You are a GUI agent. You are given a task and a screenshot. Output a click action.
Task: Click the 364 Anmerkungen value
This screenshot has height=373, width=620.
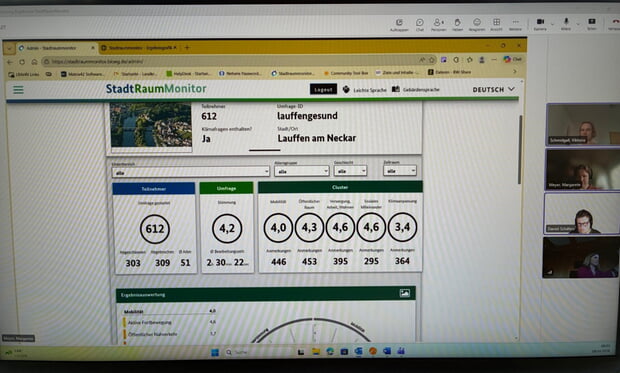tap(402, 261)
